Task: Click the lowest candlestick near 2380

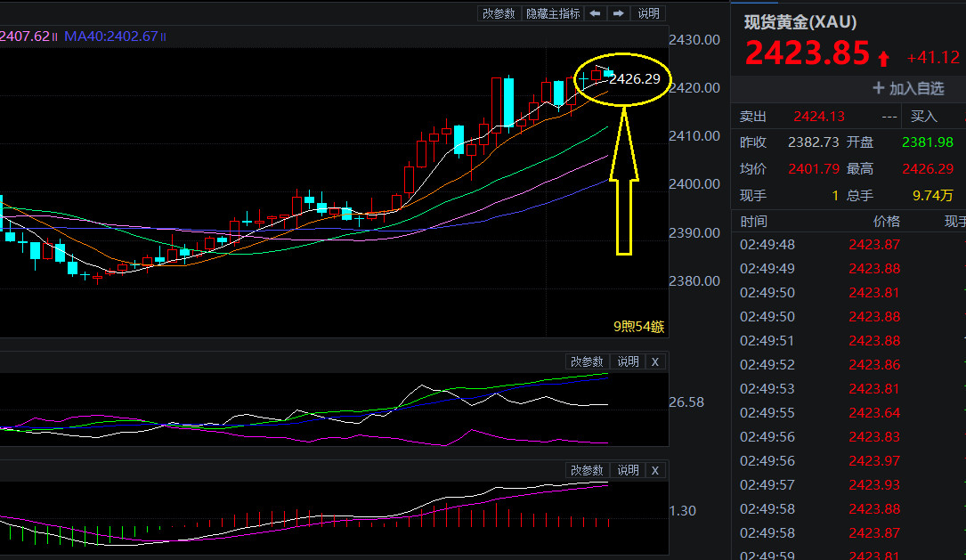Action: (97, 279)
